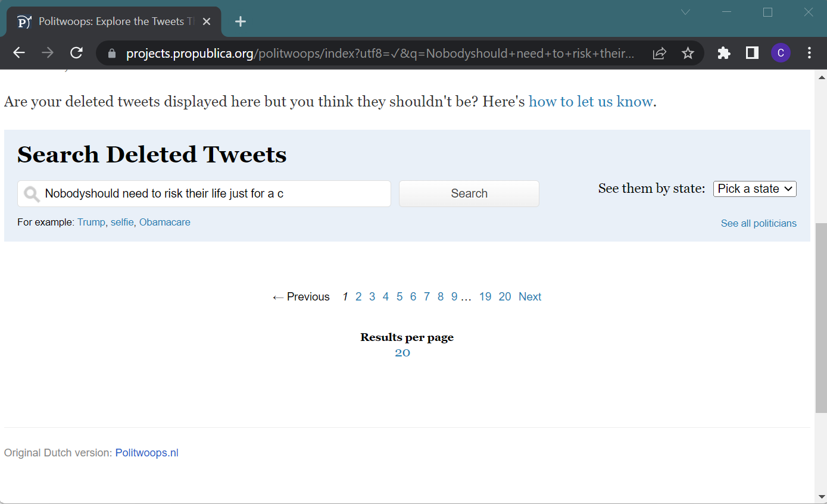Select the Politwoops browser tab

coord(114,22)
